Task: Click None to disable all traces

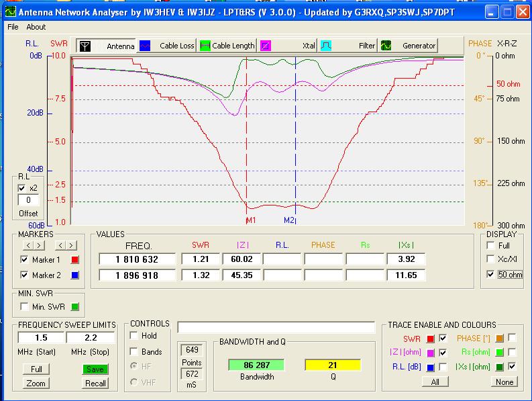Action: coord(504,382)
